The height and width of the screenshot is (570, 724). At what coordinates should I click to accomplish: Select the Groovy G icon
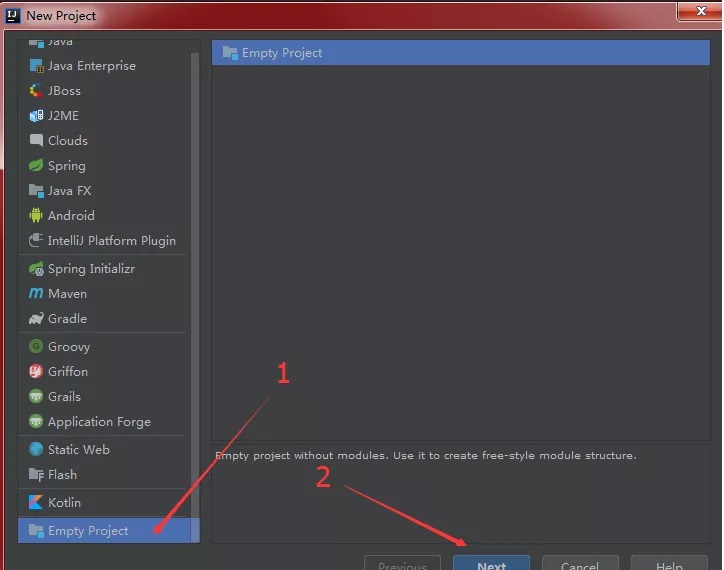36,346
